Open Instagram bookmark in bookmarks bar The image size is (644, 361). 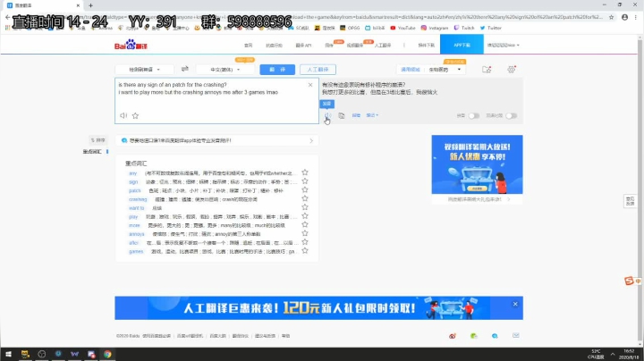pos(435,28)
